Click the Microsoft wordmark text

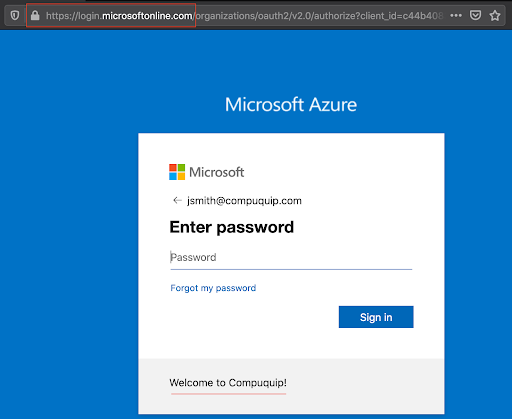click(x=217, y=172)
